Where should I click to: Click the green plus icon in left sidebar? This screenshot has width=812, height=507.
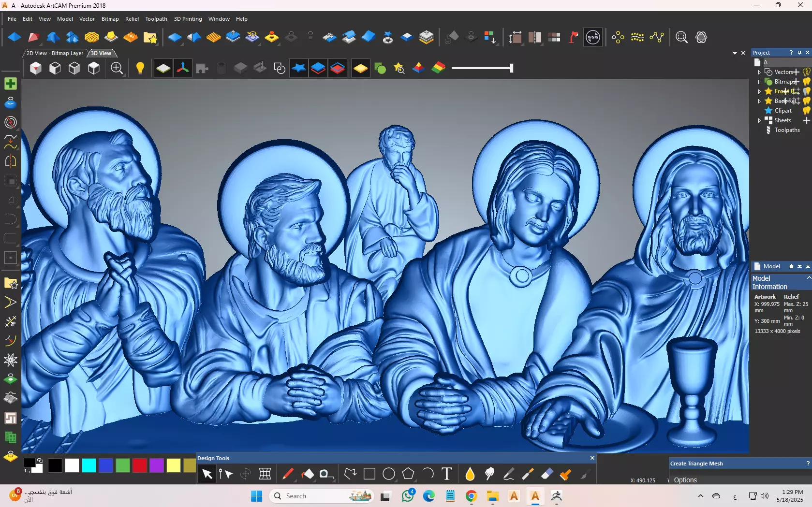[x=10, y=84]
